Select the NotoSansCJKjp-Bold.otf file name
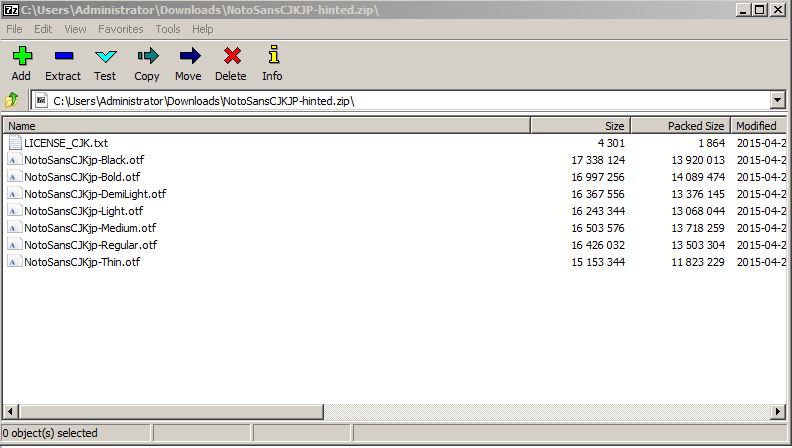The width and height of the screenshot is (792, 448). pyautogui.click(x=82, y=177)
